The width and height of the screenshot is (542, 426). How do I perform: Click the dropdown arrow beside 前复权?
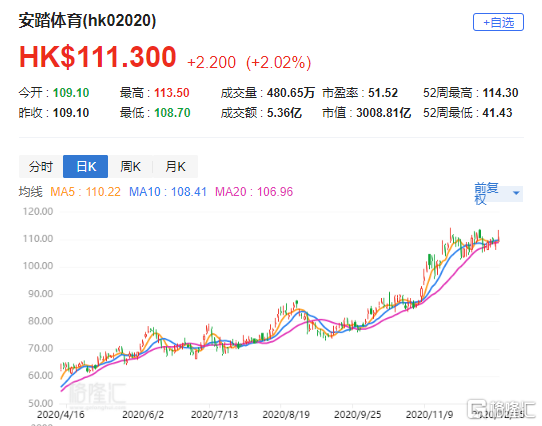(516, 193)
